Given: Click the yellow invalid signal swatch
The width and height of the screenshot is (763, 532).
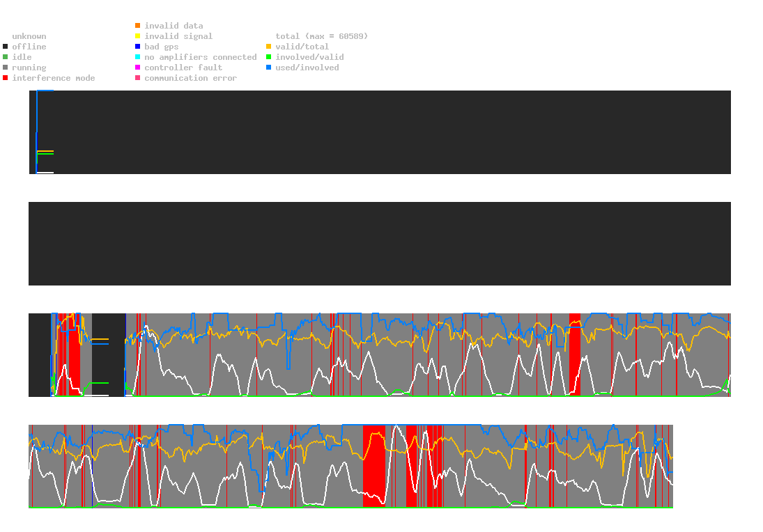Looking at the screenshot, I should click(x=138, y=36).
